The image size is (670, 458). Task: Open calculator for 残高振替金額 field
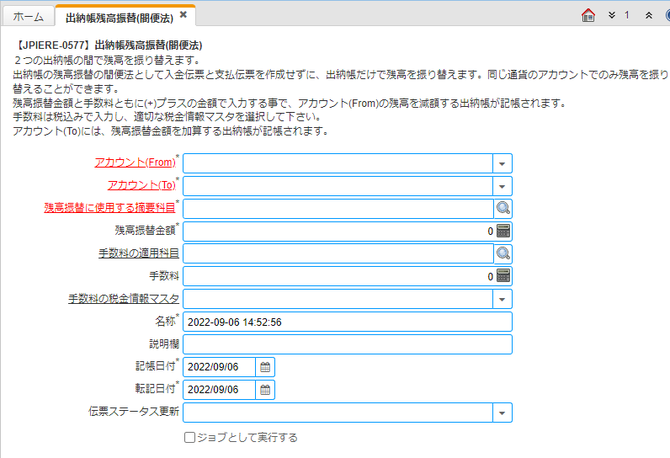tap(503, 231)
